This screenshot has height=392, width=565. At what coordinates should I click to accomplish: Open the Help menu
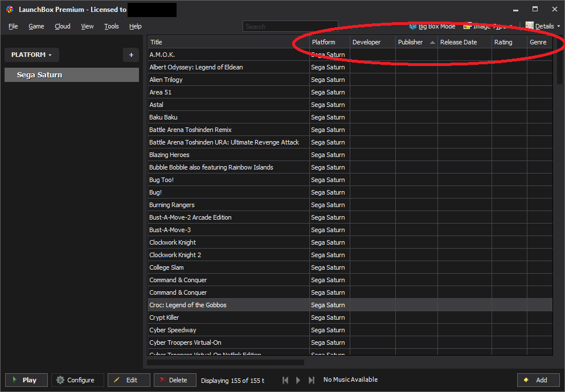(x=135, y=26)
